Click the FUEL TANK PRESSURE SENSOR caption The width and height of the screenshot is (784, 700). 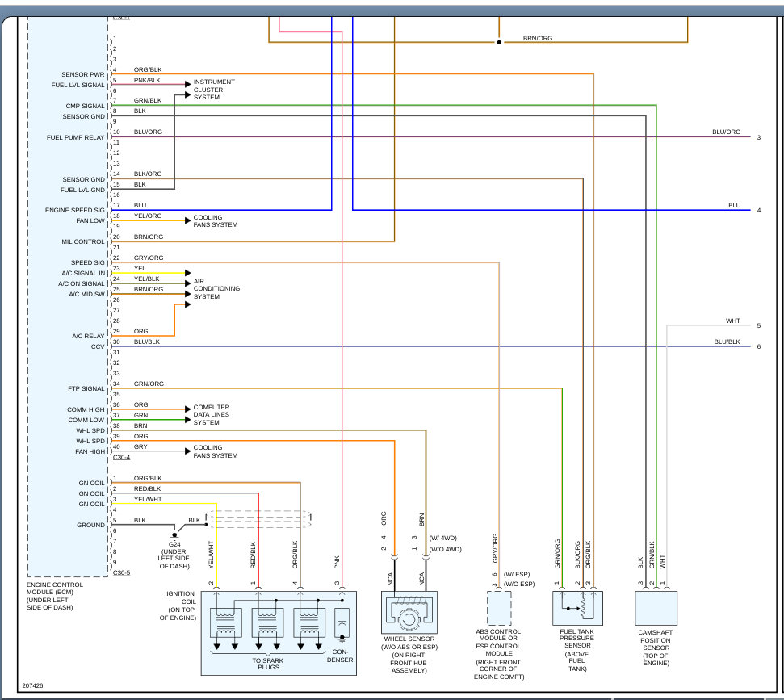pos(577,650)
